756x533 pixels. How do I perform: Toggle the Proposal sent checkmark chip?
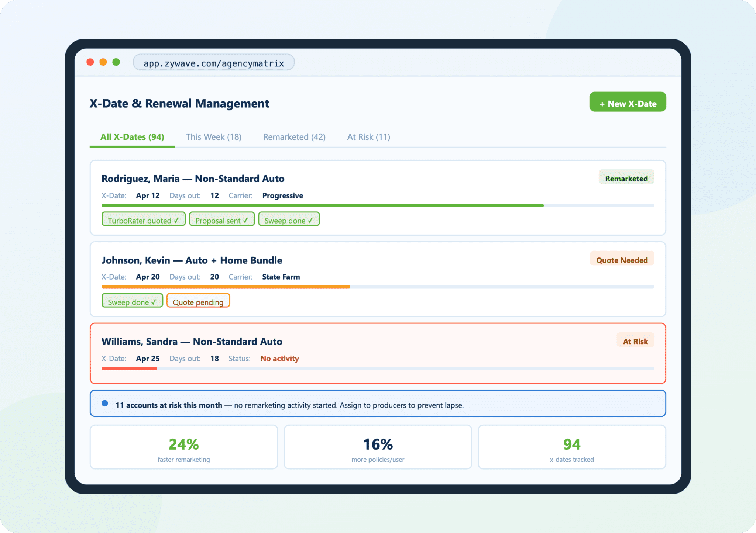(221, 220)
